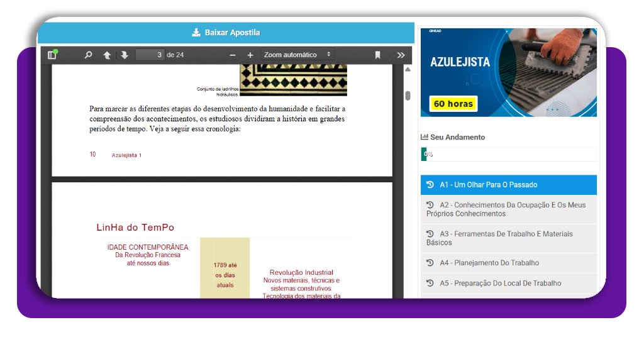Toggle the PDF viewer sidebar icon

[x=53, y=55]
